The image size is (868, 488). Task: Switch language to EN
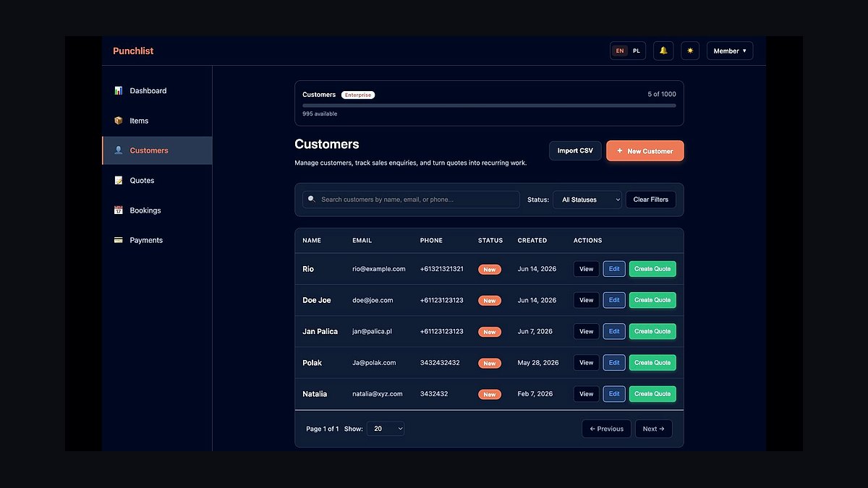(x=620, y=51)
